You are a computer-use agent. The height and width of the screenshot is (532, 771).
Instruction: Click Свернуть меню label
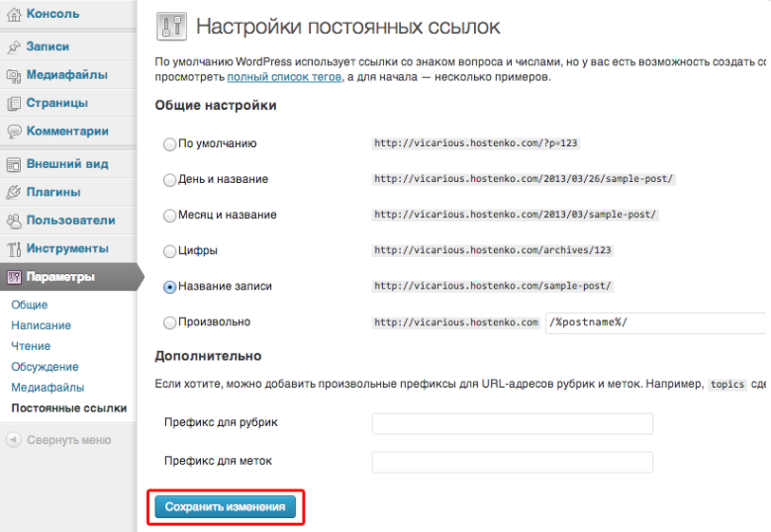pos(69,440)
